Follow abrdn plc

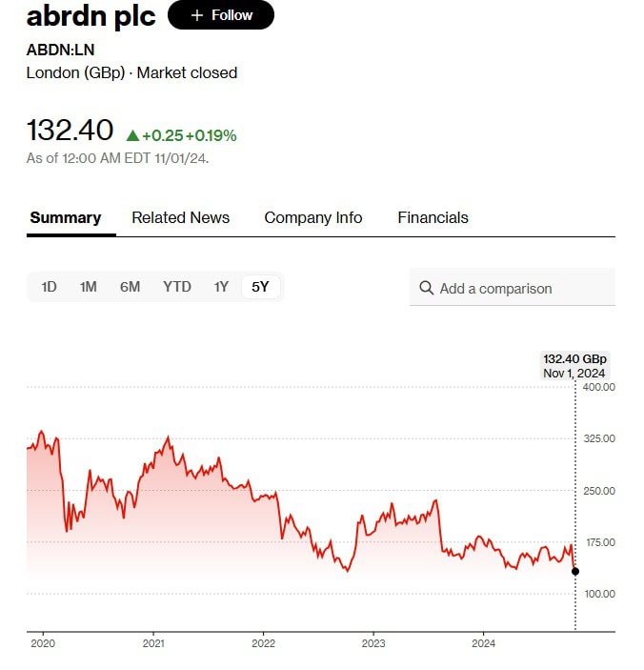click(221, 15)
